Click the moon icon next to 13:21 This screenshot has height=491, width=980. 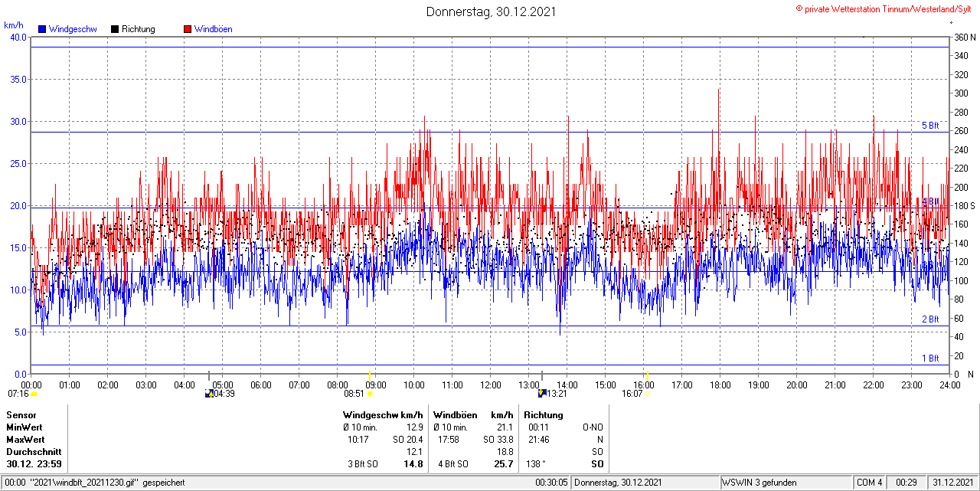tap(542, 394)
